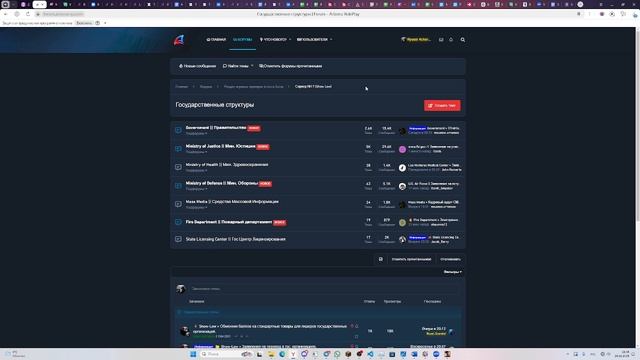Click browser reload button

(28, 14)
